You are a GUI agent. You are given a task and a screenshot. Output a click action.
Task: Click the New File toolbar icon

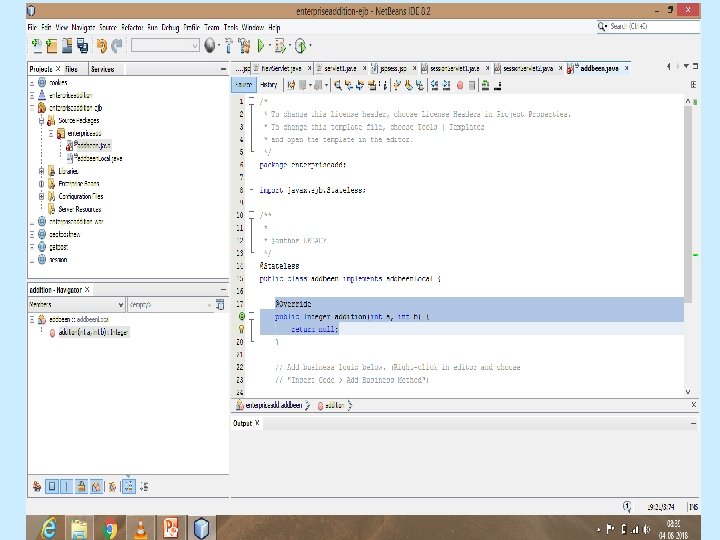point(36,45)
